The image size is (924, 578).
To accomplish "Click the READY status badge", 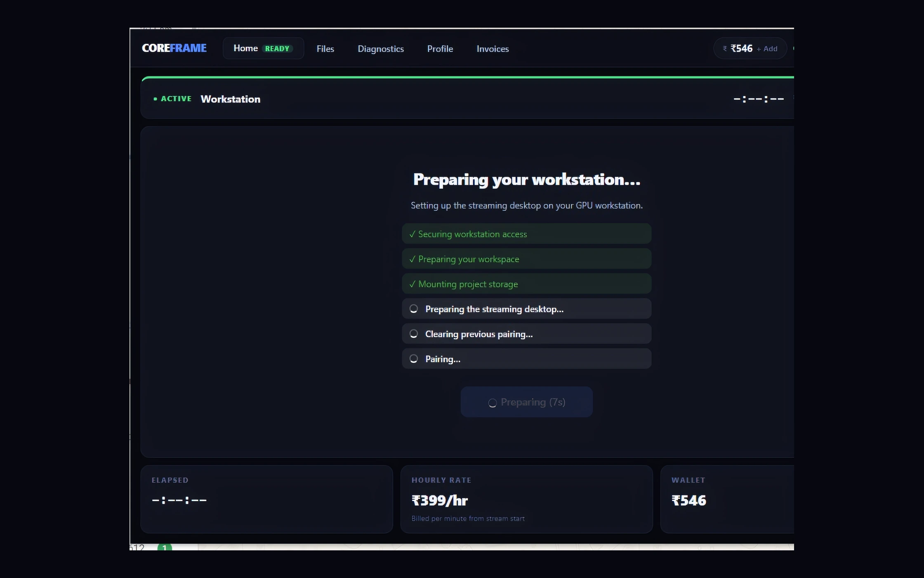I will pos(277,49).
